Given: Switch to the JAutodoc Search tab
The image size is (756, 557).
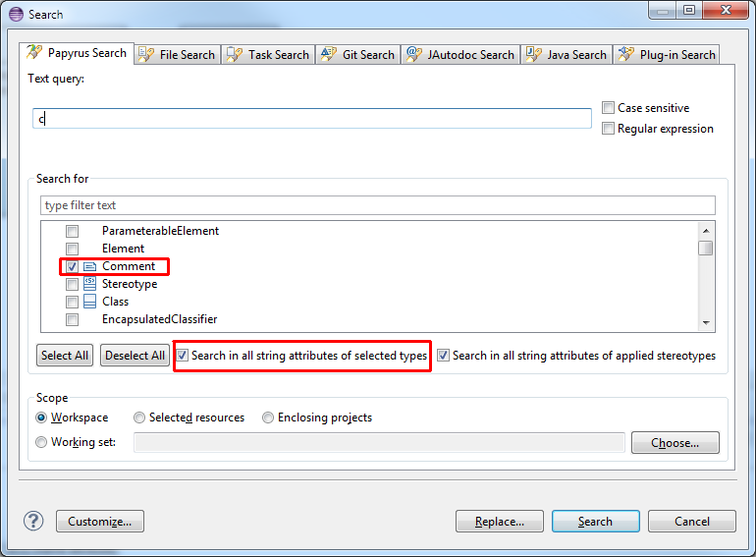Looking at the screenshot, I should tap(460, 55).
